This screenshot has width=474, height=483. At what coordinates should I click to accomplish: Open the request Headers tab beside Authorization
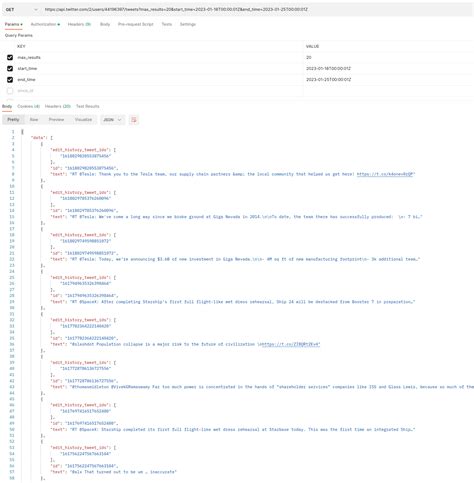(x=79, y=24)
